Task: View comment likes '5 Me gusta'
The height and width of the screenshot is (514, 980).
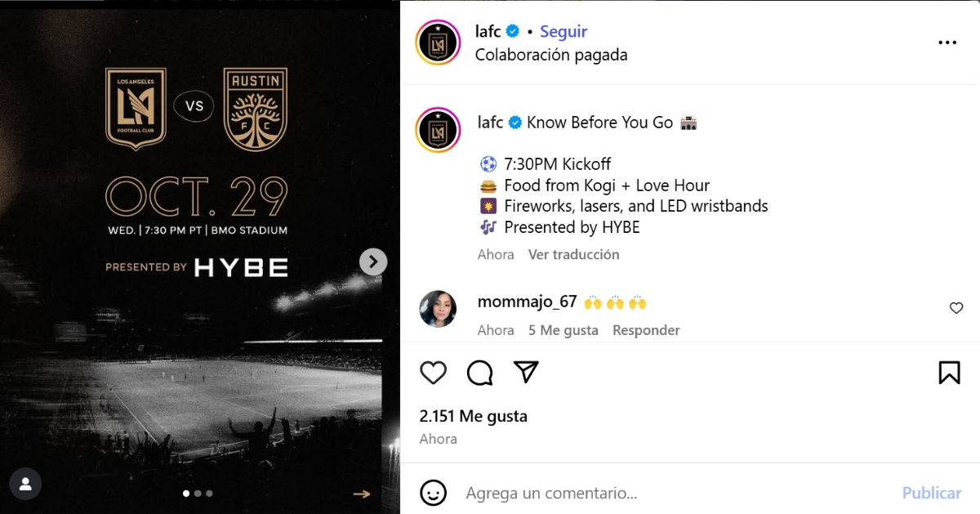Action: pyautogui.click(x=563, y=330)
